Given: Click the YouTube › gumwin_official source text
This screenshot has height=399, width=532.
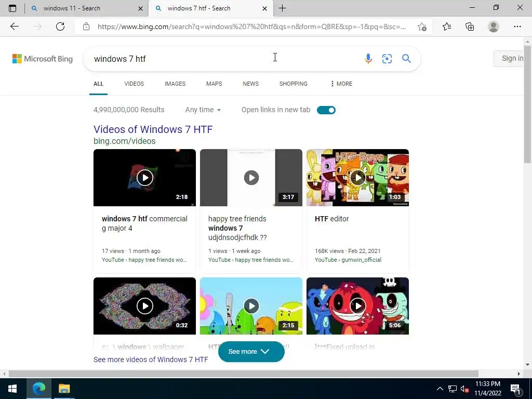Looking at the screenshot, I should point(348,260).
